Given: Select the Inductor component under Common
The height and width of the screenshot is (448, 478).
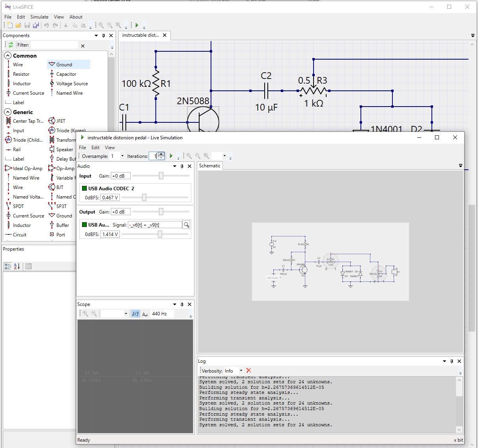Looking at the screenshot, I should (22, 83).
